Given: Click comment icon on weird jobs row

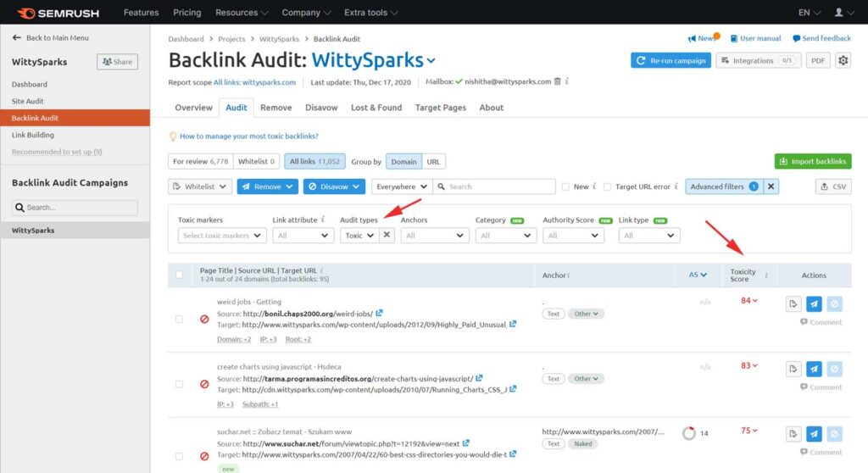Looking at the screenshot, I should pyautogui.click(x=804, y=322).
